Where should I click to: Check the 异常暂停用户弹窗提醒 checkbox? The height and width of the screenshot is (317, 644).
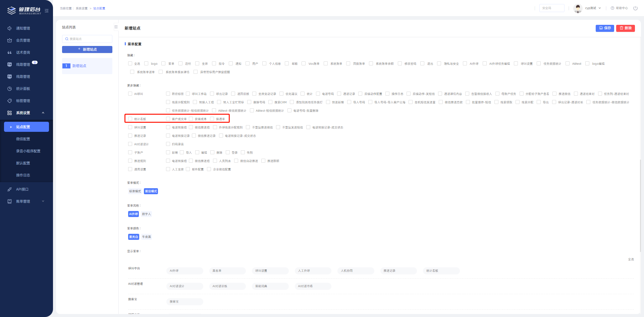(x=196, y=72)
